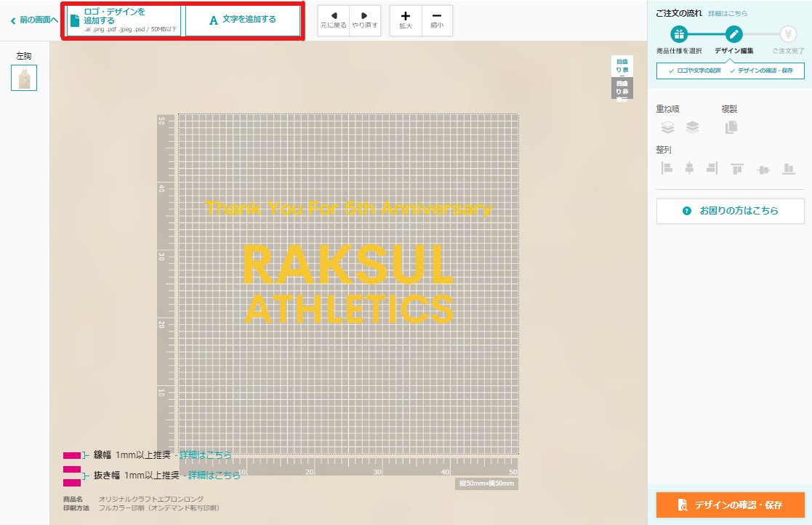Align selection to the top edge
The width and height of the screenshot is (812, 525).
737,169
